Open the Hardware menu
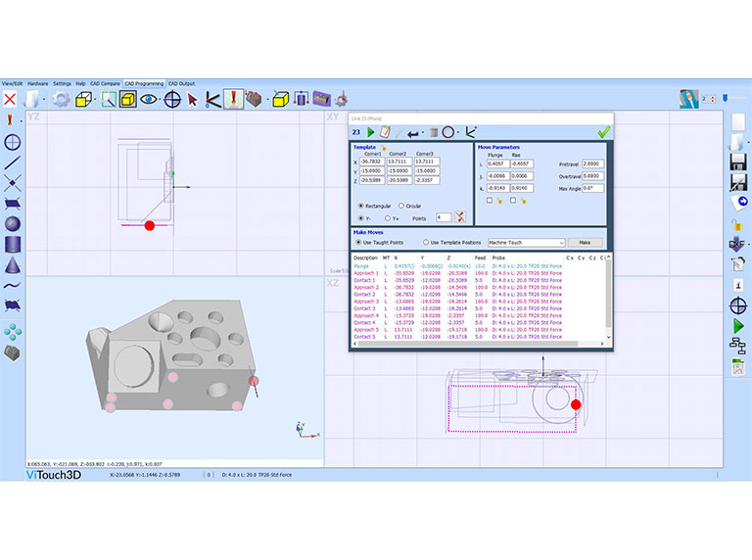This screenshot has height=560, width=752. 37,83
